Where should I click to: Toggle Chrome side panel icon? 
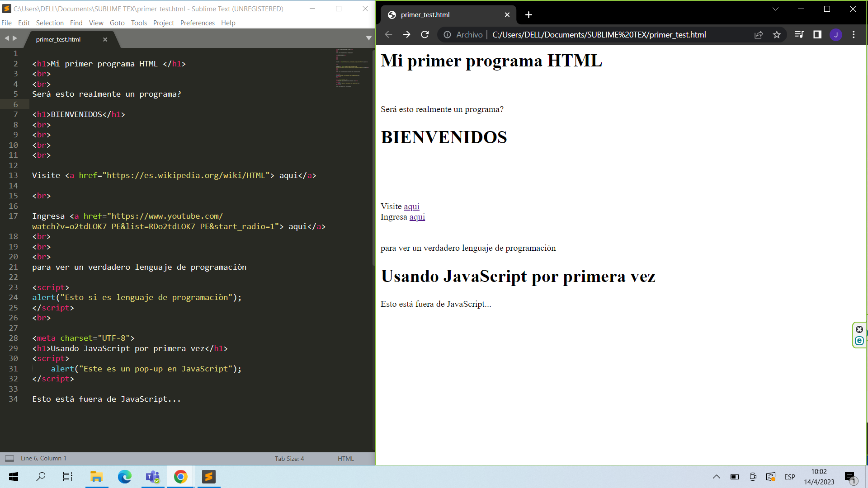[817, 35]
